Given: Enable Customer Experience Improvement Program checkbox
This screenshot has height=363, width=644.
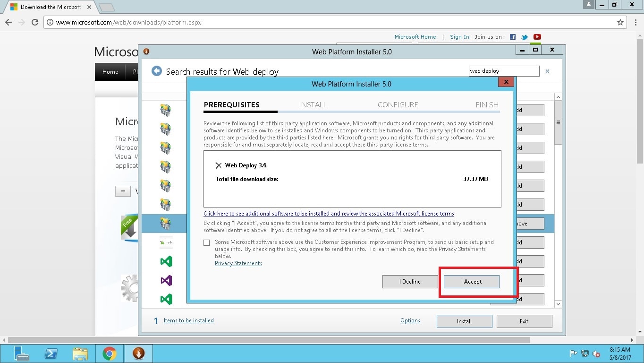Looking at the screenshot, I should pyautogui.click(x=207, y=242).
